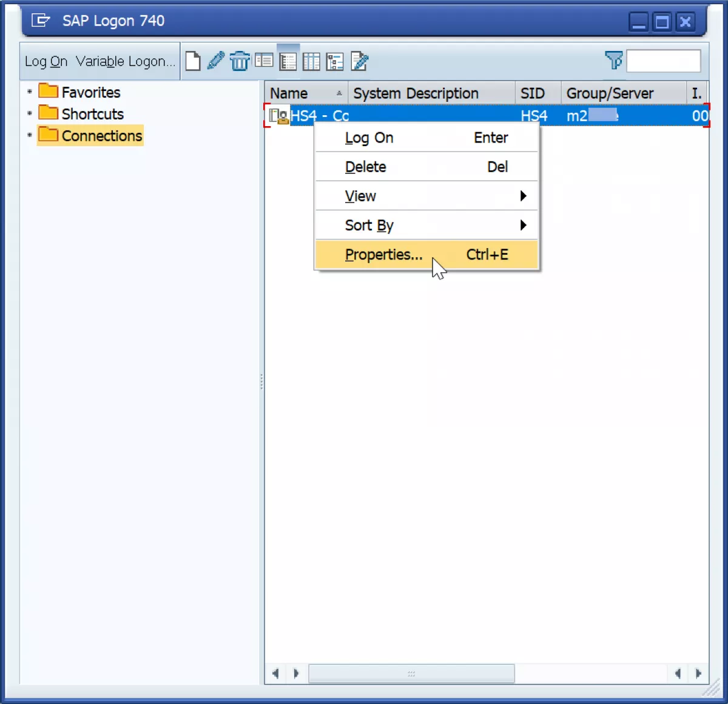Click the Group/Server column header
This screenshot has width=728, height=704.
tap(624, 93)
